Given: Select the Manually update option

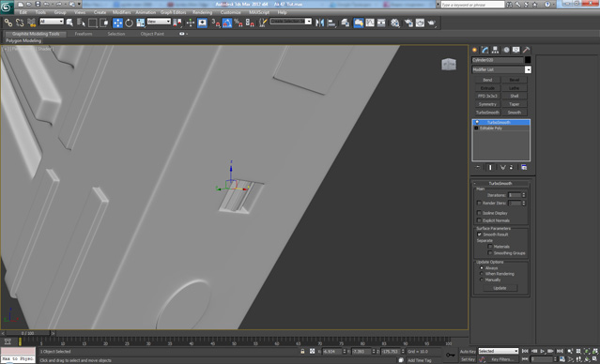Looking at the screenshot, I should pos(482,280).
